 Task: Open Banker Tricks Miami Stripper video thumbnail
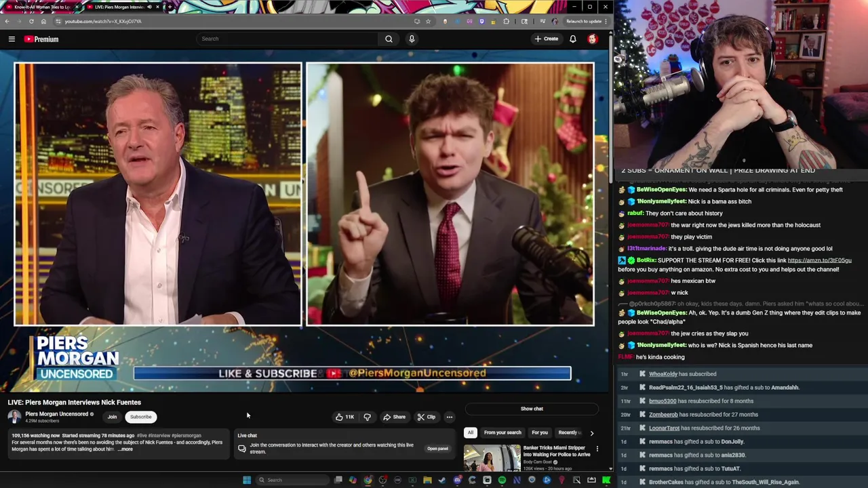point(492,457)
